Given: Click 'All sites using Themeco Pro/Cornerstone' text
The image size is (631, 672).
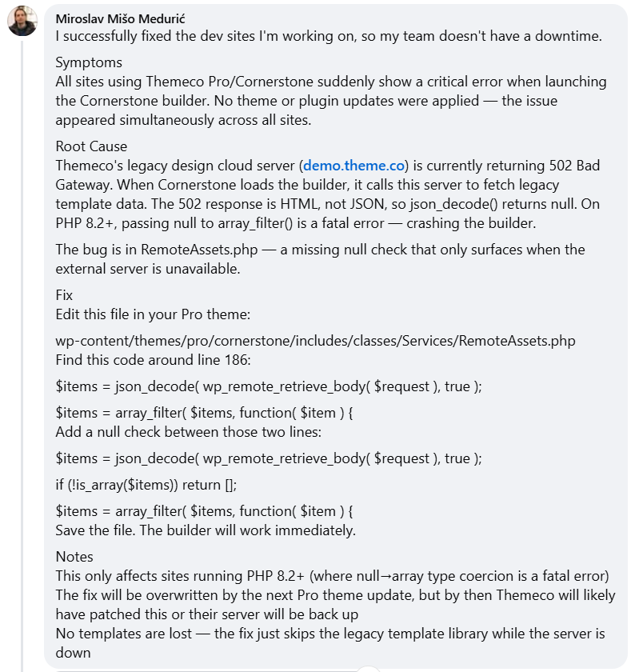Looking at the screenshot, I should (x=331, y=82).
